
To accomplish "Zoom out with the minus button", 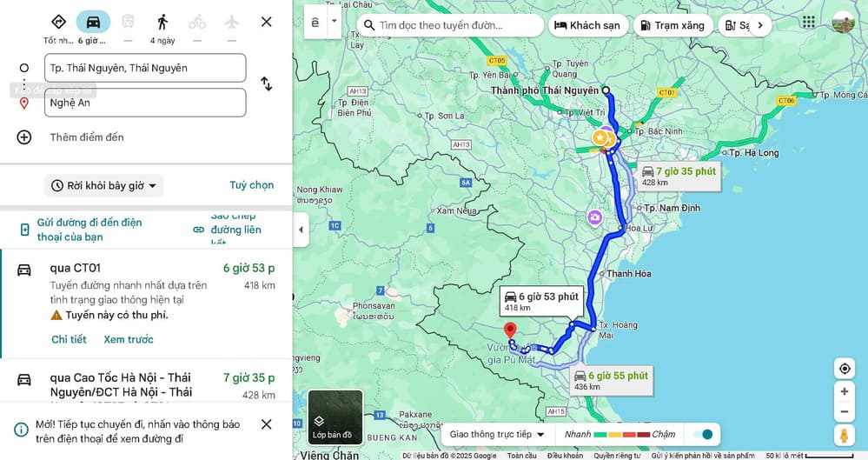I will pyautogui.click(x=845, y=412).
